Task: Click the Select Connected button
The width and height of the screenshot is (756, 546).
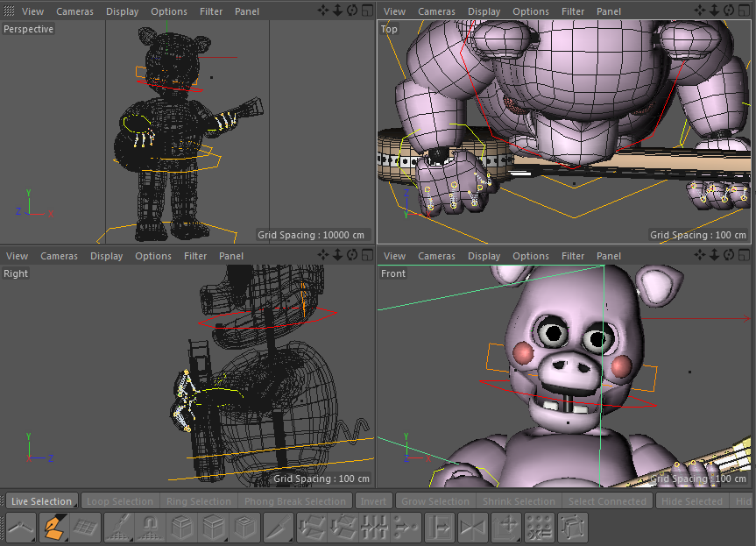Action: tap(607, 501)
